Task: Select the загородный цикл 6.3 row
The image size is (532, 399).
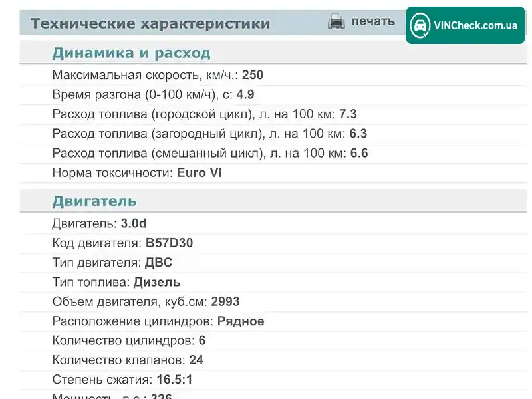Action: pyautogui.click(x=273, y=134)
